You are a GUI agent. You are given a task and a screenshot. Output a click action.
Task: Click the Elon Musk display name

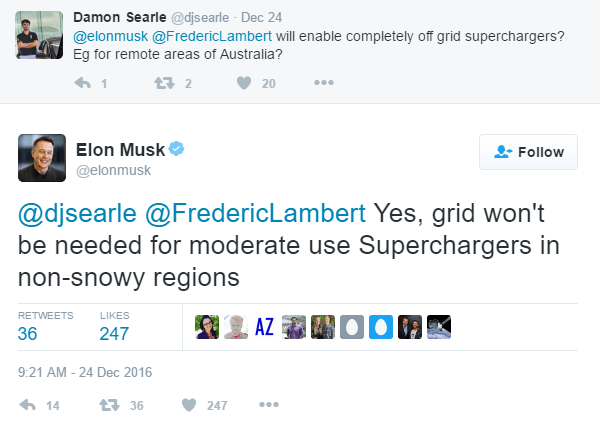click(x=119, y=150)
